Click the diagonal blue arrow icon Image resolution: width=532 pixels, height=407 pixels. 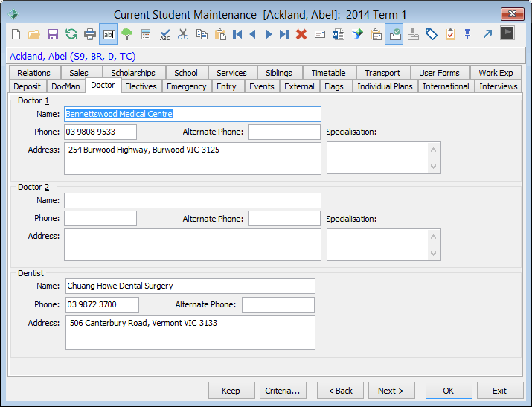(x=487, y=34)
